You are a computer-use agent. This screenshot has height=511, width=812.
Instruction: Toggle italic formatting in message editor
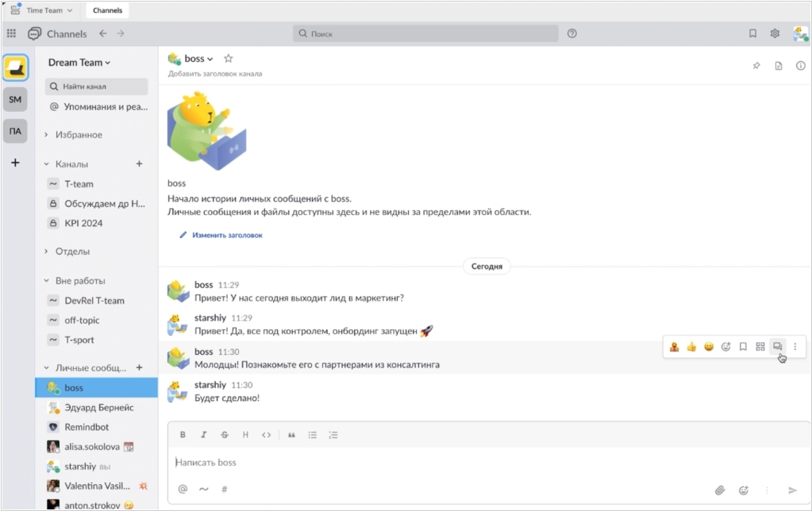tap(204, 435)
